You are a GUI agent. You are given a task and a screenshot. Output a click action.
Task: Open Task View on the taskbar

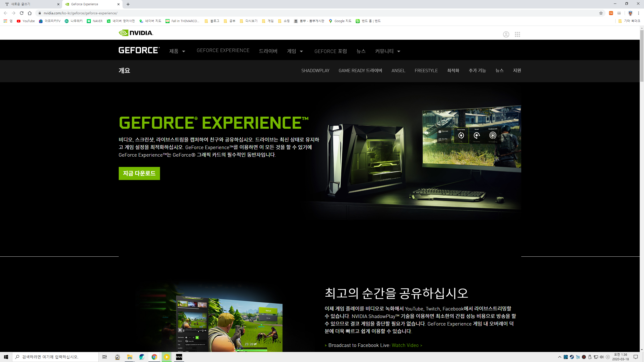click(x=105, y=357)
